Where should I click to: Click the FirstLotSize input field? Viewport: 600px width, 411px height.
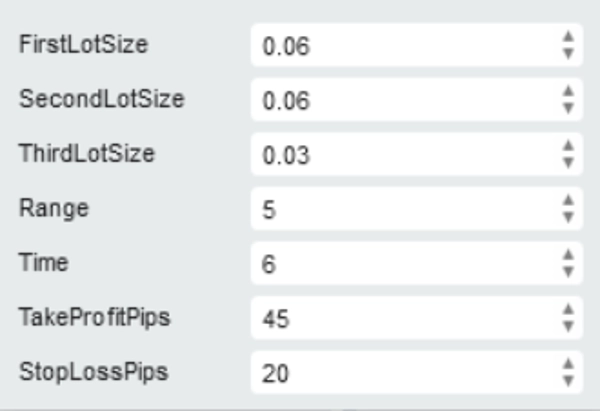(400, 47)
